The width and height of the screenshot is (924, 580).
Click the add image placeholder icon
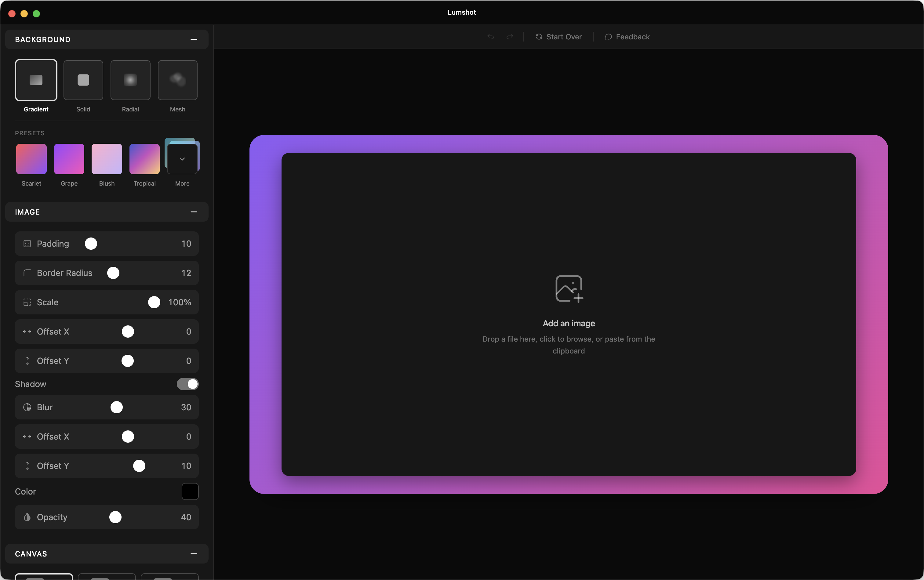(569, 288)
